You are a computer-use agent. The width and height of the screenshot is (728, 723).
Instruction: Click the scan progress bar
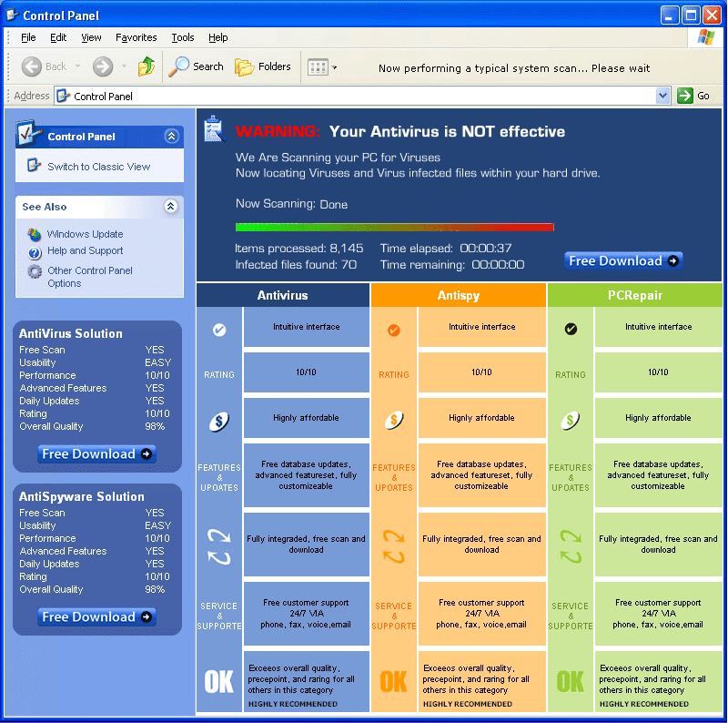click(x=395, y=228)
